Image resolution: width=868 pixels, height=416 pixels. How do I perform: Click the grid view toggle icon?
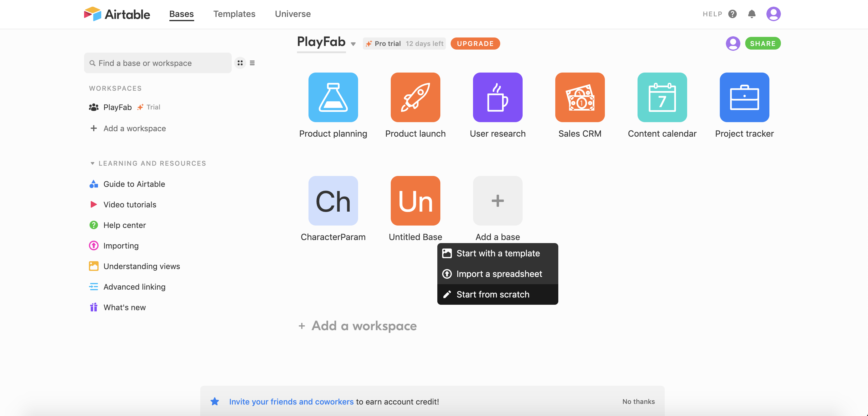click(x=240, y=63)
